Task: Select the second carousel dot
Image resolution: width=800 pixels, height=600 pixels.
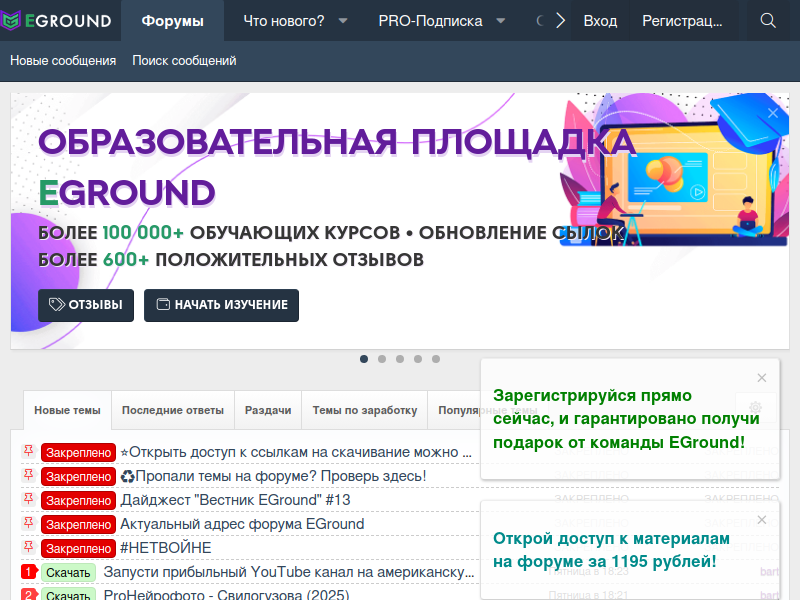Action: pyautogui.click(x=382, y=359)
